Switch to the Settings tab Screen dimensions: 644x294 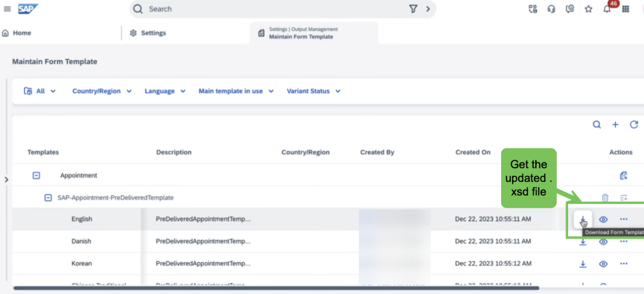point(148,33)
